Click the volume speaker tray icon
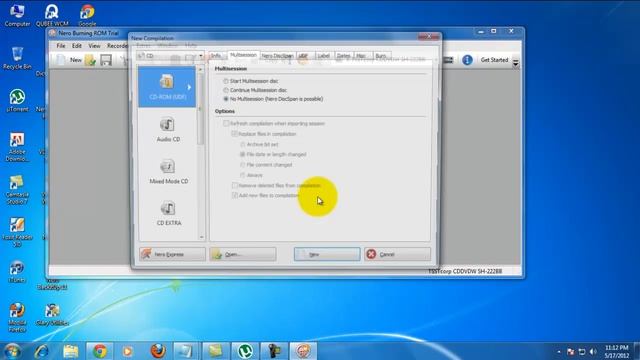 coord(593,352)
